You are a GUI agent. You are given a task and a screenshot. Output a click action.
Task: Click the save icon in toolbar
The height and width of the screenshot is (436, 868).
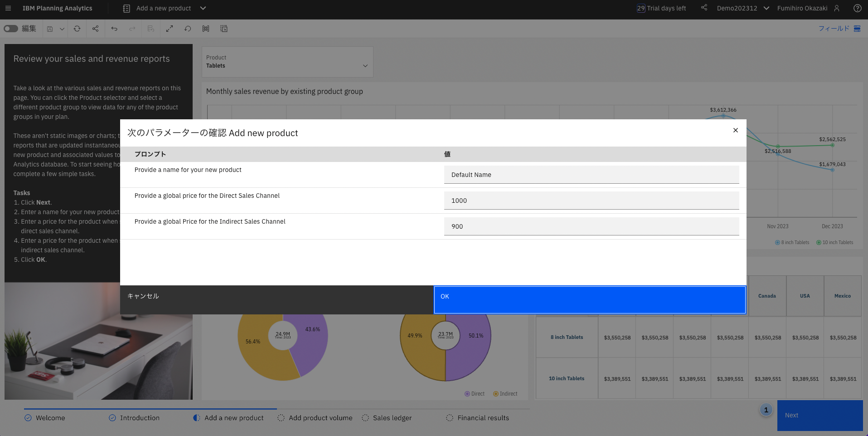click(50, 29)
